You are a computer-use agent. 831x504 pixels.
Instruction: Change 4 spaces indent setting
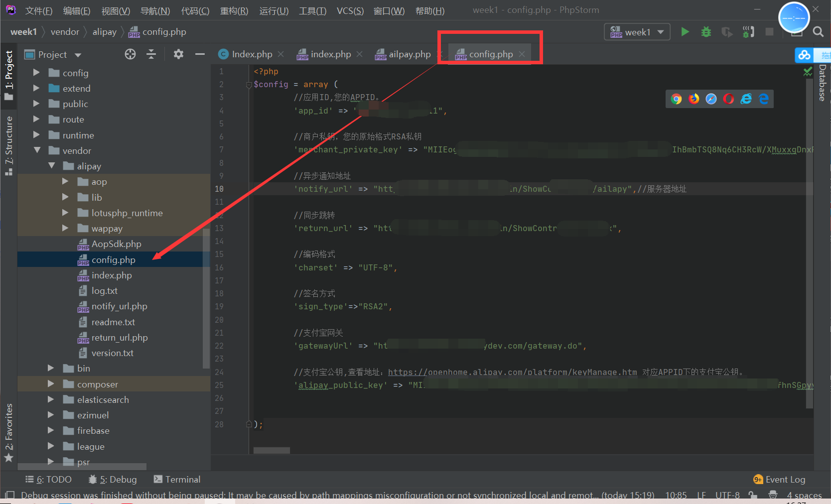[x=804, y=496]
